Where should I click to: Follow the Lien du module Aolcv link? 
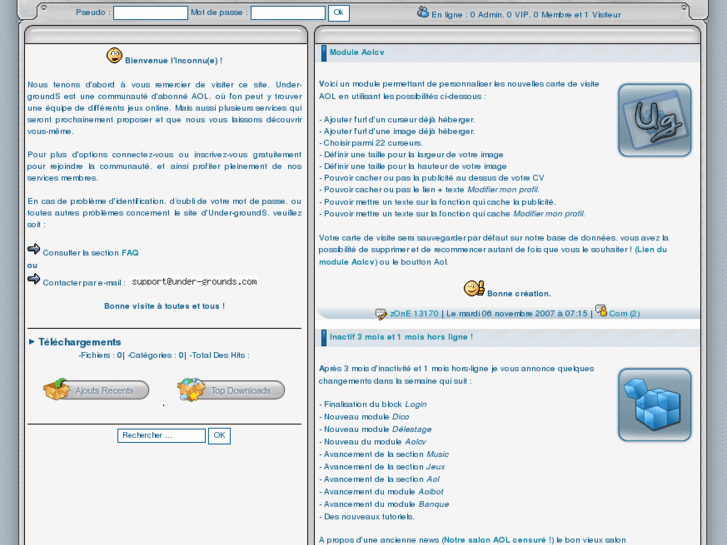(493, 256)
